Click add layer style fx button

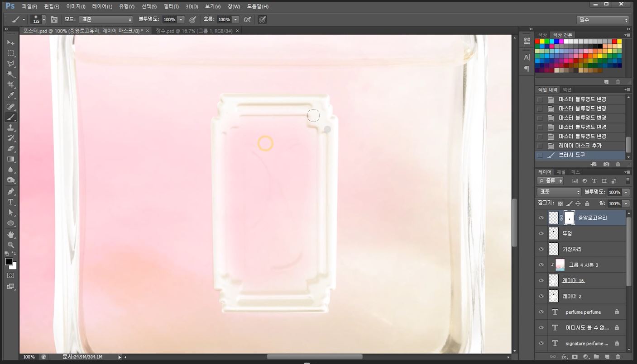564,357
